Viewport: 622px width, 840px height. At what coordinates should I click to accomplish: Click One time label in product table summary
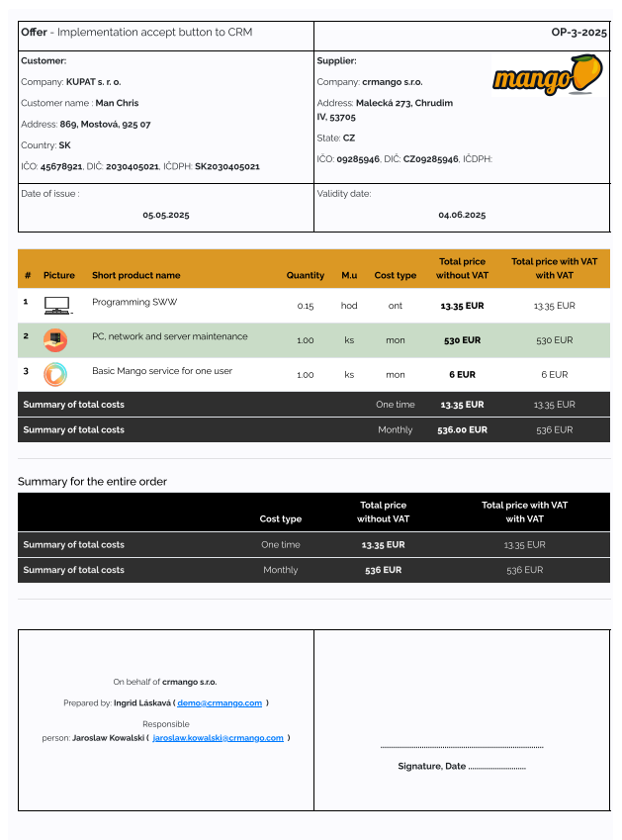point(395,405)
